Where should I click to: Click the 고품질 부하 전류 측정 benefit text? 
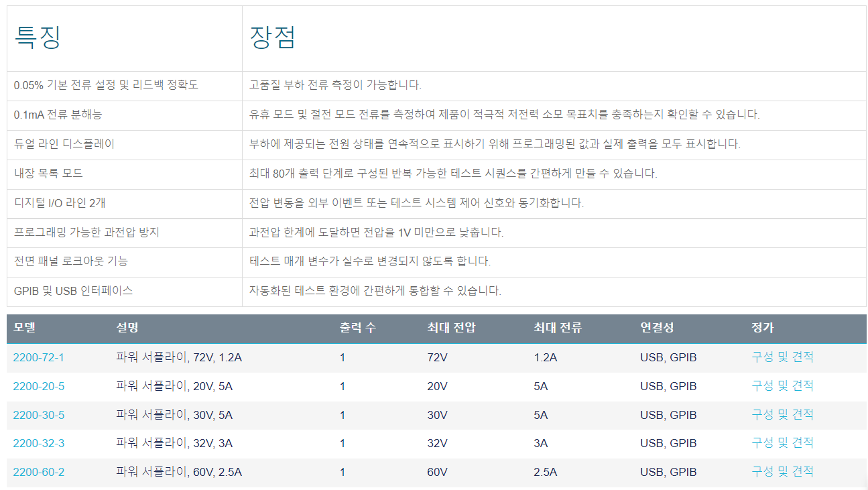(335, 85)
